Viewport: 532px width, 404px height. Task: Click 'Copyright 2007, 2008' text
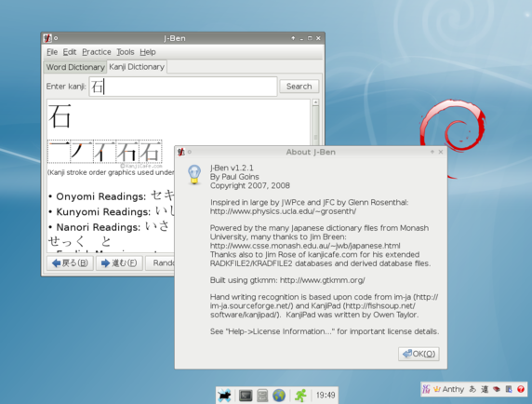[x=250, y=185]
